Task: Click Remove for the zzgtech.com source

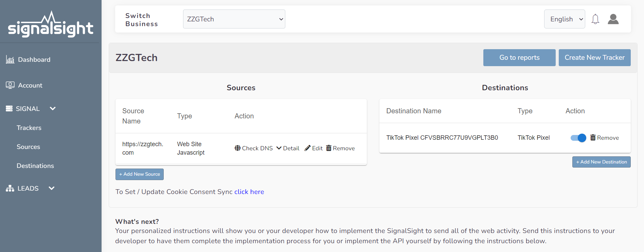Action: coord(340,148)
